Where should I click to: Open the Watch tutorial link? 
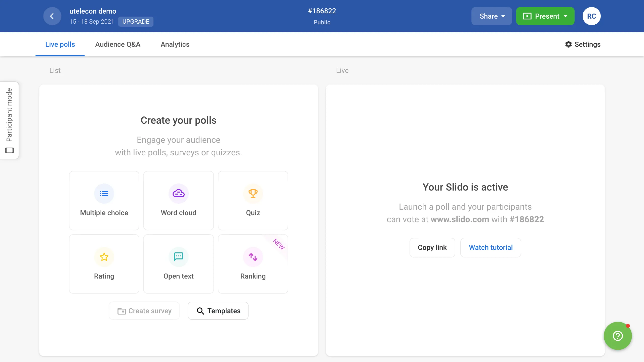pos(491,248)
